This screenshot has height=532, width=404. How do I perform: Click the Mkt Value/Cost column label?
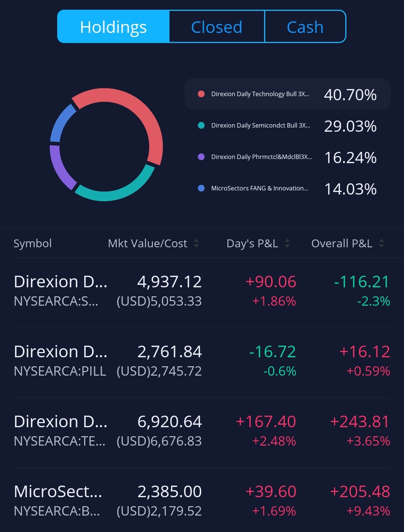point(147,244)
